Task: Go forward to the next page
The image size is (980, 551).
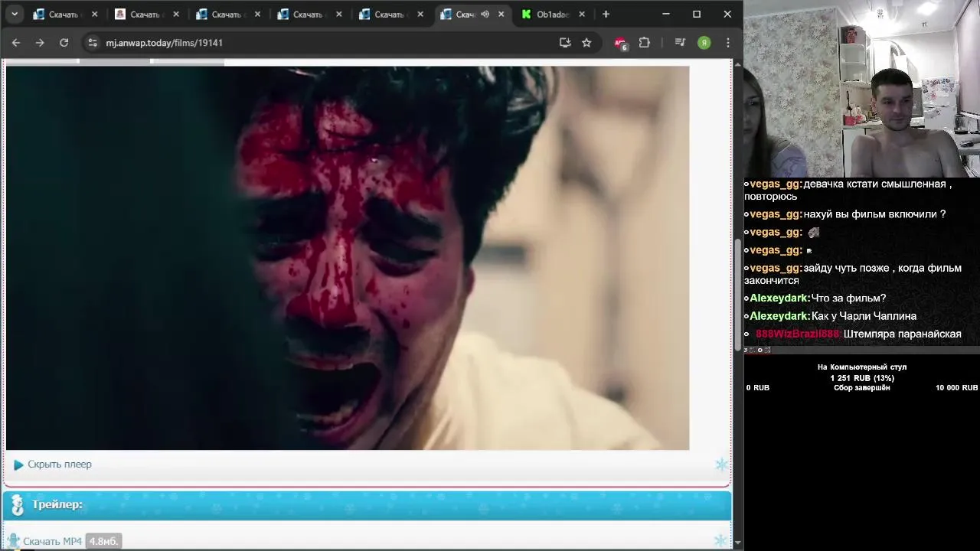Action: pyautogui.click(x=40, y=43)
